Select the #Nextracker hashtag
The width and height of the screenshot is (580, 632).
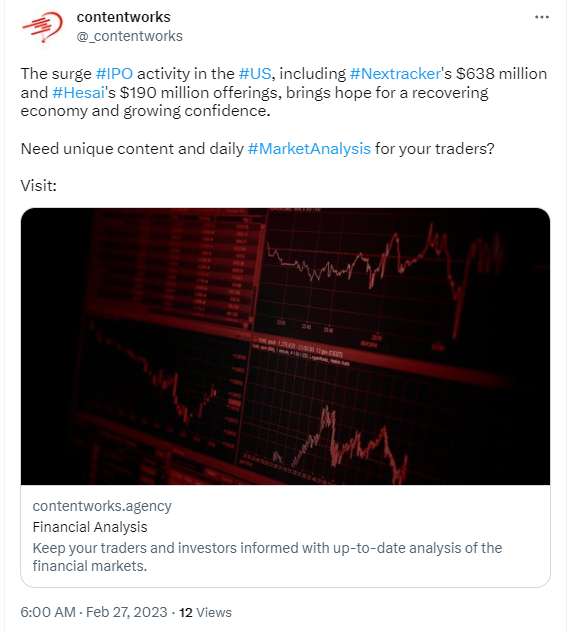click(x=395, y=74)
